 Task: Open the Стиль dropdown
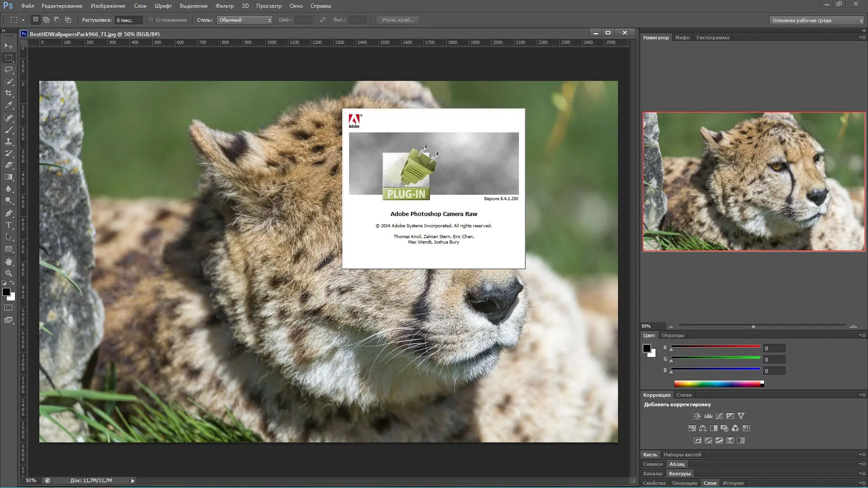pos(245,20)
